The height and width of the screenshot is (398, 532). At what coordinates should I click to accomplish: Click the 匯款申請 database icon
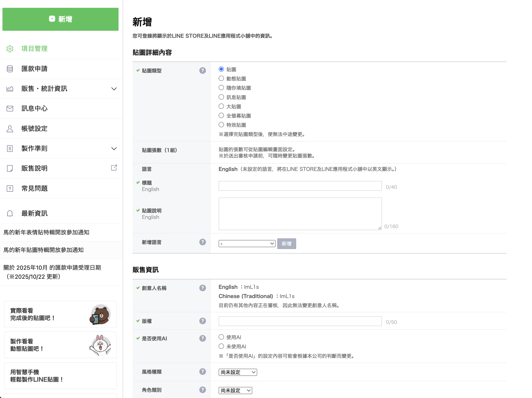click(10, 69)
